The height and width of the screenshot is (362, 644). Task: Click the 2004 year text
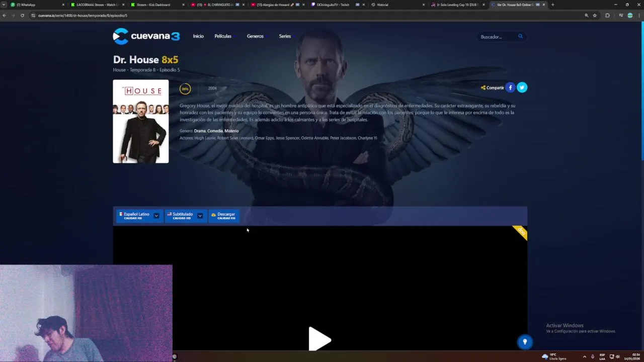click(x=212, y=88)
